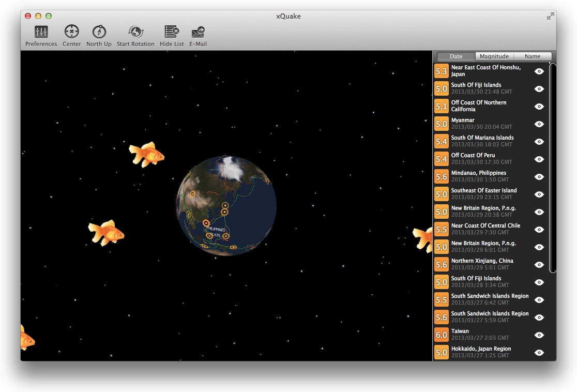Select the South Of Mariana Islands entry
This screenshot has height=392, width=577.
(x=491, y=141)
